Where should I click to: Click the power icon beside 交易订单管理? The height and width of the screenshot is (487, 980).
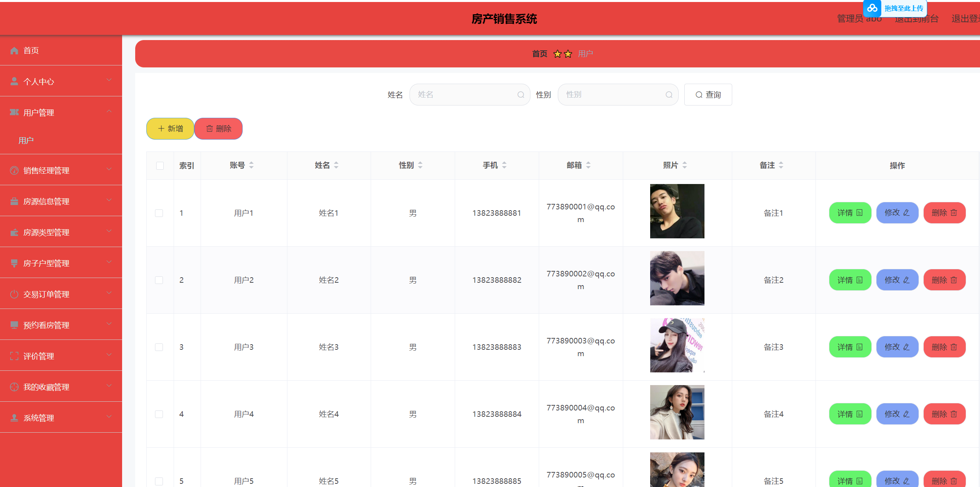tap(14, 294)
